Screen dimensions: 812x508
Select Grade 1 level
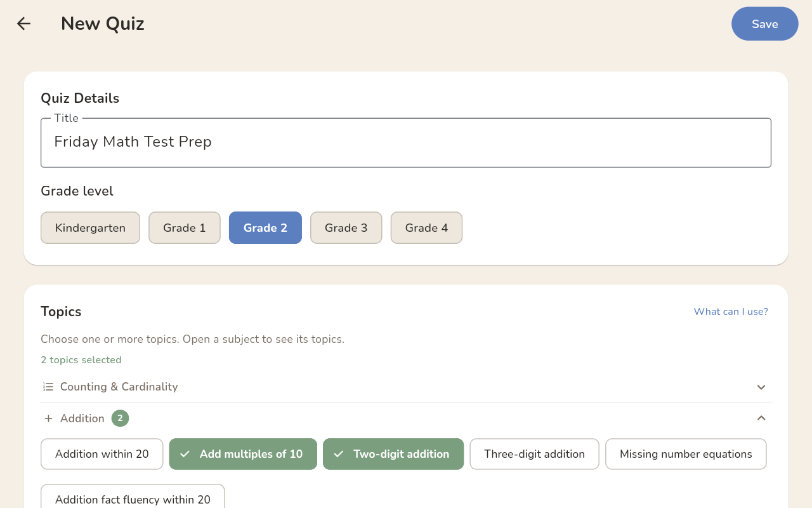pos(185,228)
